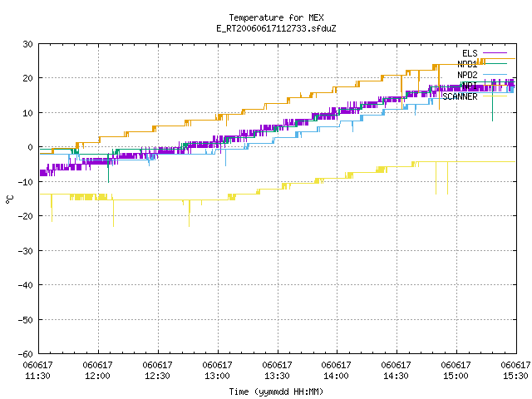
Task: Click the y-axis value -10
Action: click(x=26, y=182)
